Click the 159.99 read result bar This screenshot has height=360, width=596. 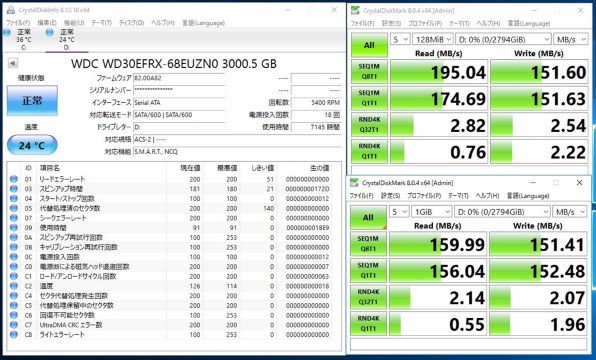click(x=438, y=244)
